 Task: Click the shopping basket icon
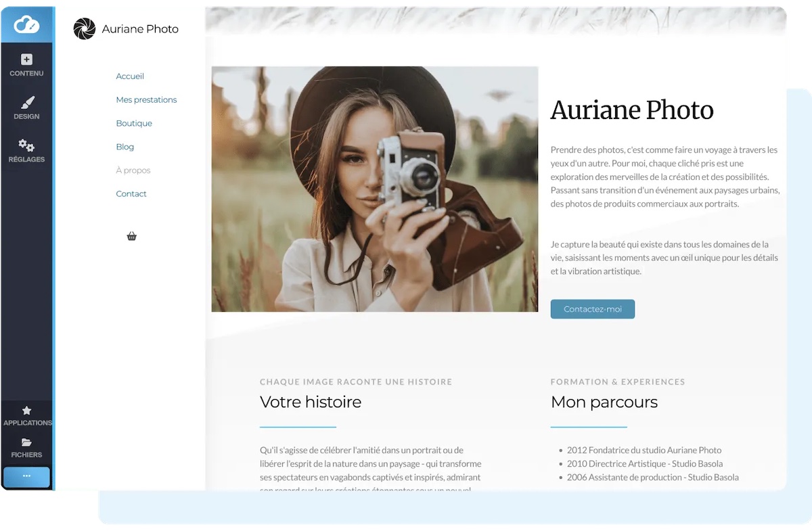pos(132,236)
